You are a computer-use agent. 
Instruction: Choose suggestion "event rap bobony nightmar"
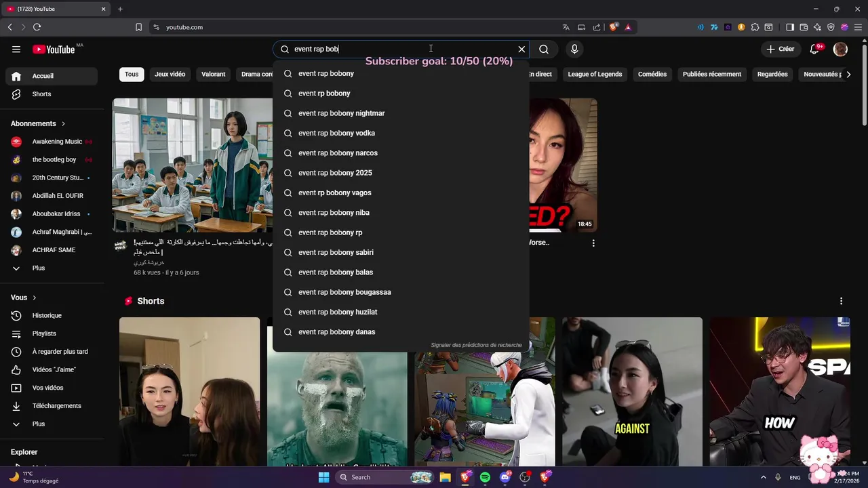pos(401,113)
